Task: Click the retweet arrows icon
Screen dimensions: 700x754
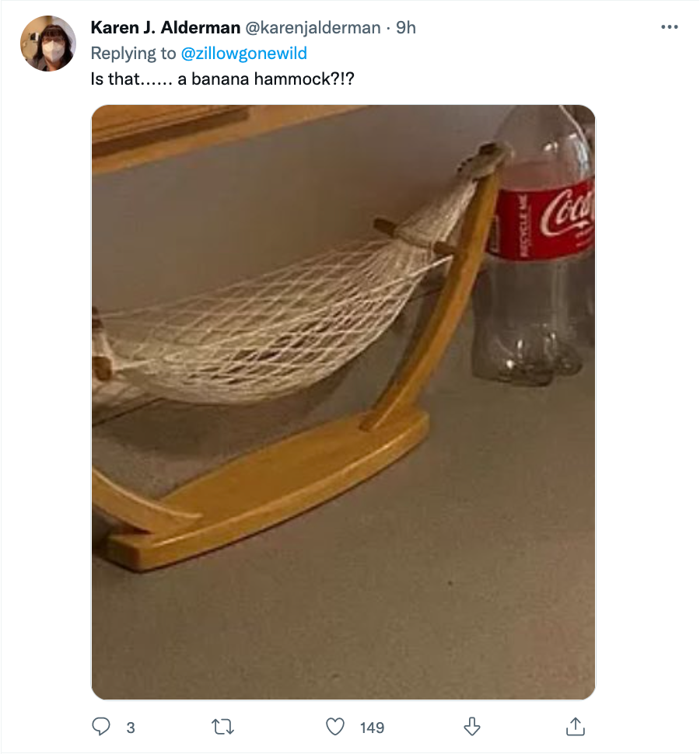Action: pos(222,727)
